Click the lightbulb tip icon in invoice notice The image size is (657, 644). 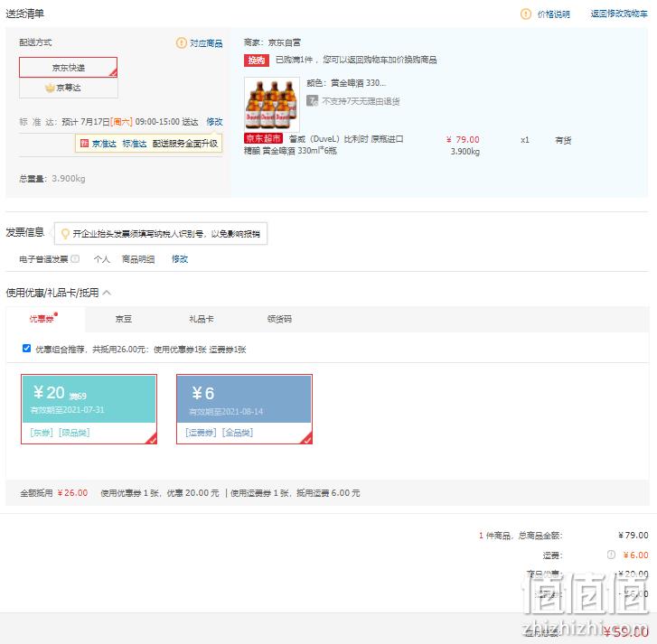pos(65,234)
